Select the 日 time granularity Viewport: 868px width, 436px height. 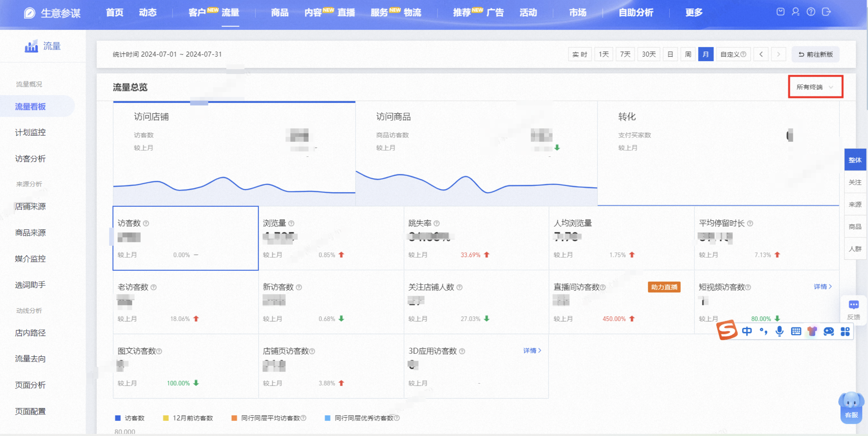point(670,54)
